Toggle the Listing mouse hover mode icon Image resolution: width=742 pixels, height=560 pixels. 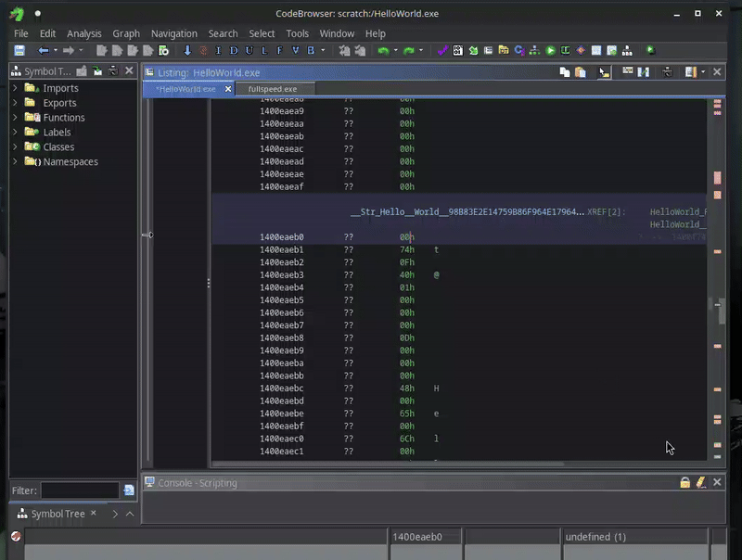coord(605,72)
